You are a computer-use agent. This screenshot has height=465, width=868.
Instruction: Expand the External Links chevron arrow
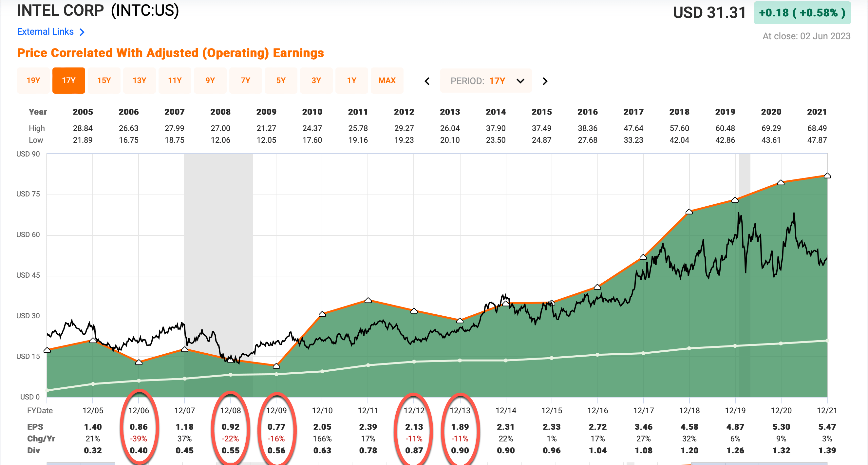point(82,32)
